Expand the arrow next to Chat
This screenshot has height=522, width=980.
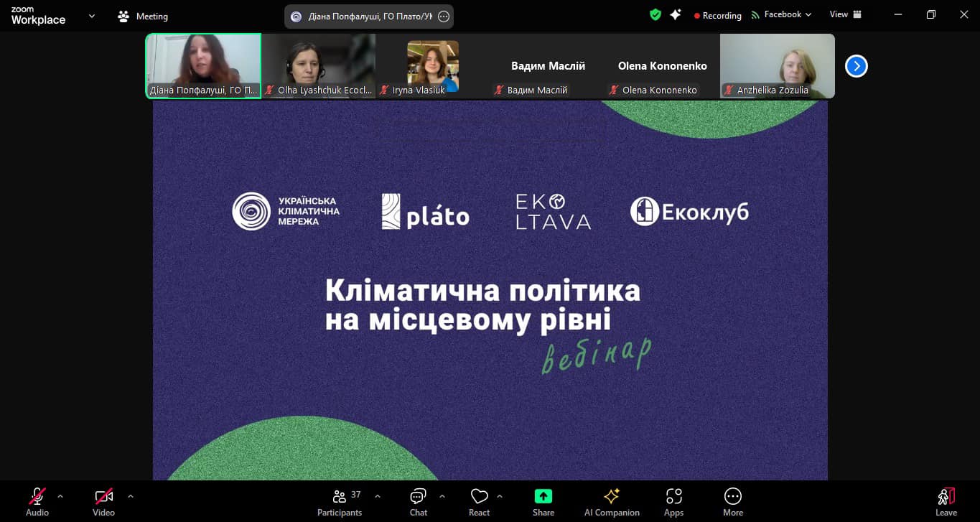point(442,495)
